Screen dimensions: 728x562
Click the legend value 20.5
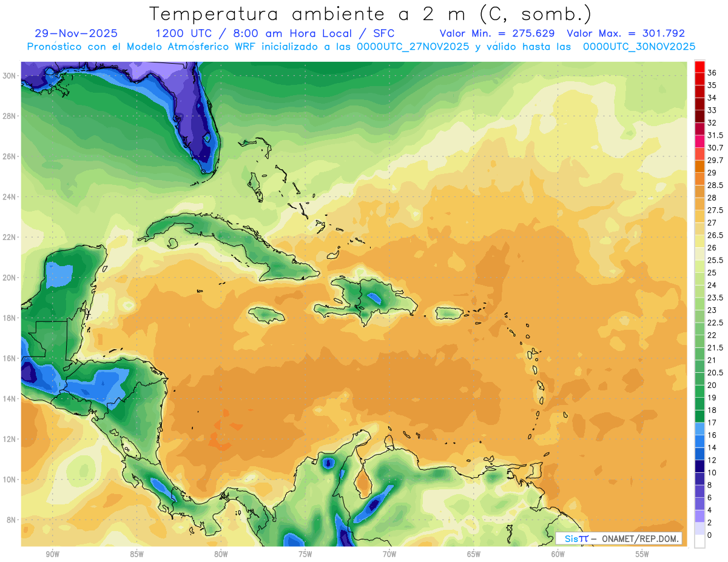[715, 373]
